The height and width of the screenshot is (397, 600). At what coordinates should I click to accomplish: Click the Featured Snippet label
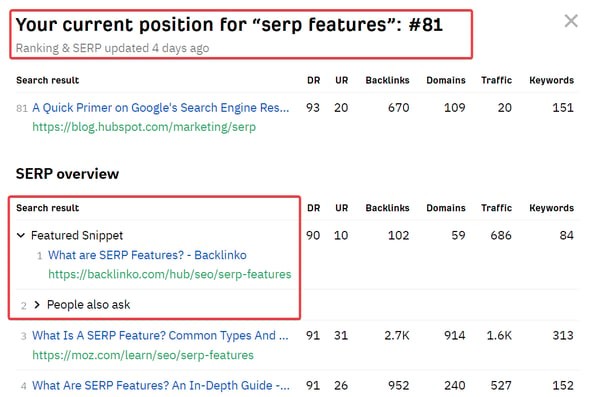(77, 235)
